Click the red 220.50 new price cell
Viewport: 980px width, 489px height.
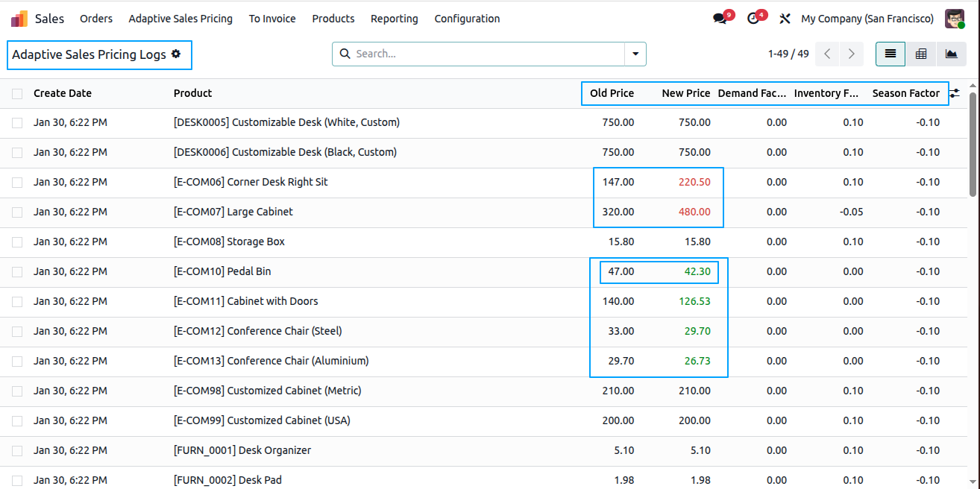point(694,182)
